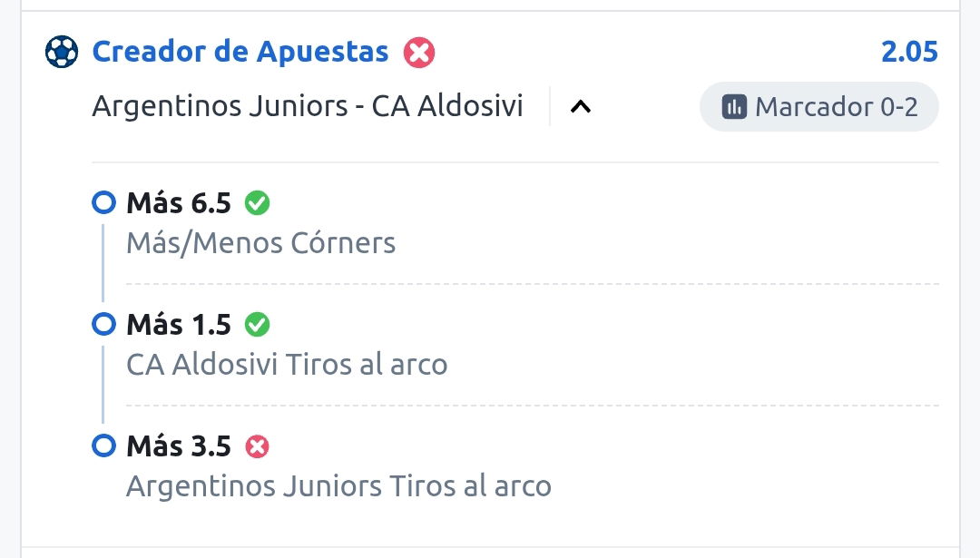Select the blue circle marker for Más 3.5
The height and width of the screenshot is (558, 980).
pos(103,446)
